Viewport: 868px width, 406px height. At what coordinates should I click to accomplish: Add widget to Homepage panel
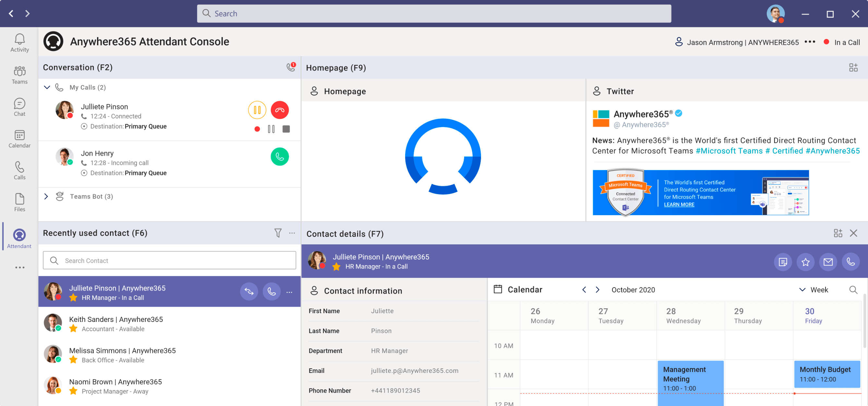(853, 68)
